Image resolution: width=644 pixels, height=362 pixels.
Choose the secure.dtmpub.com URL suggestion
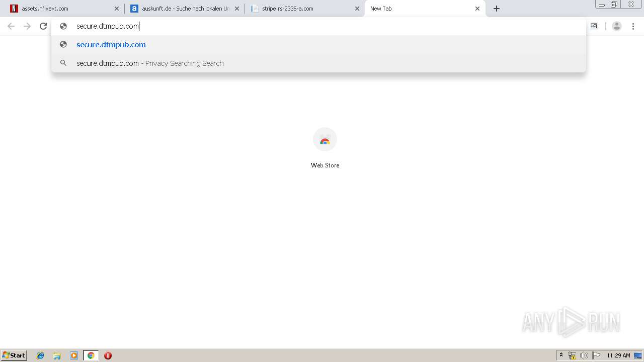(x=318, y=45)
